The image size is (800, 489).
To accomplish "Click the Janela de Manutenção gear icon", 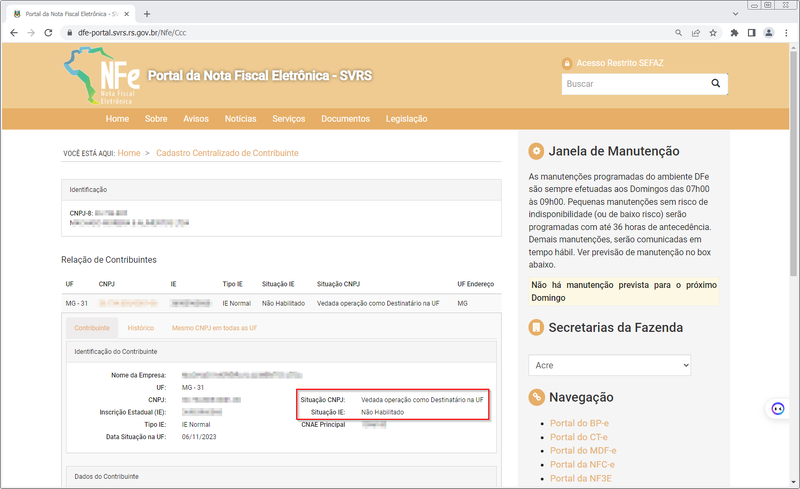I will point(536,151).
